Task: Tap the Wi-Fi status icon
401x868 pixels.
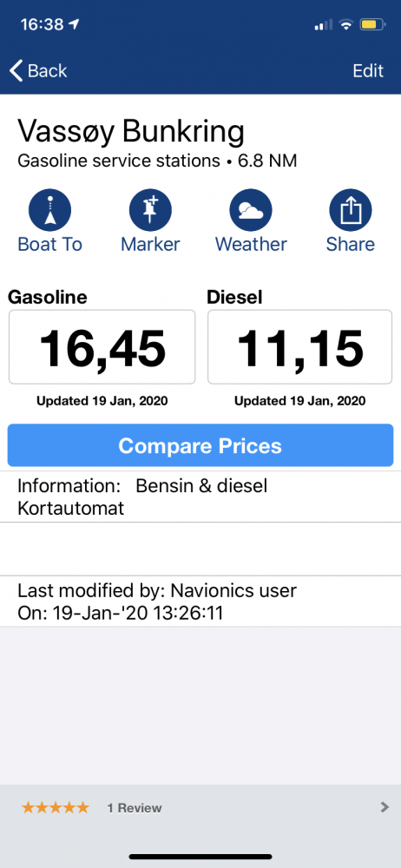Action: point(346,24)
